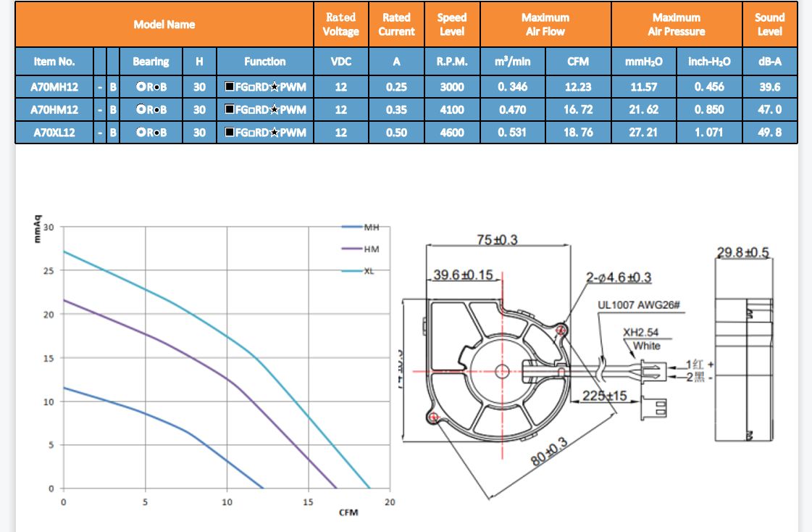Viewport: 812px width, 532px height.
Task: Click the Rated Voltage column header
Action: [x=340, y=25]
